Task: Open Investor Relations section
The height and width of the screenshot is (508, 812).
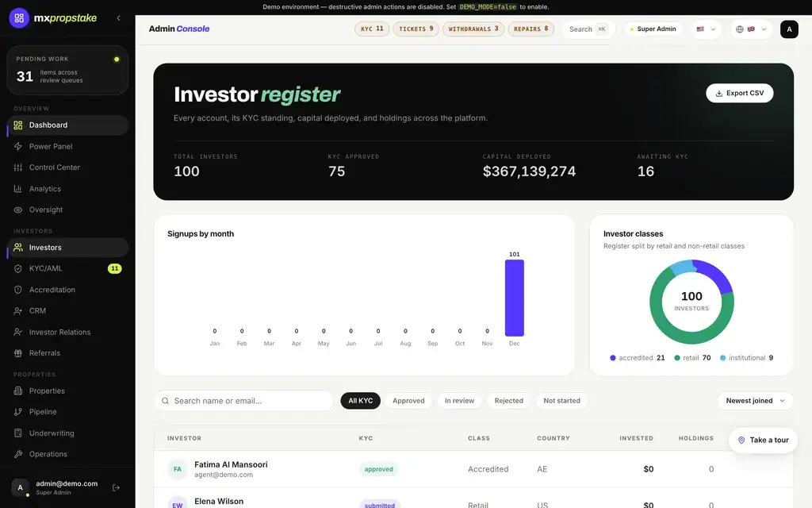Action: tap(68, 332)
